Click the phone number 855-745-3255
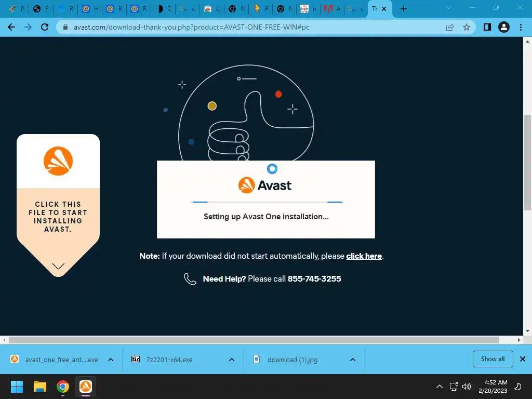 [314, 279]
